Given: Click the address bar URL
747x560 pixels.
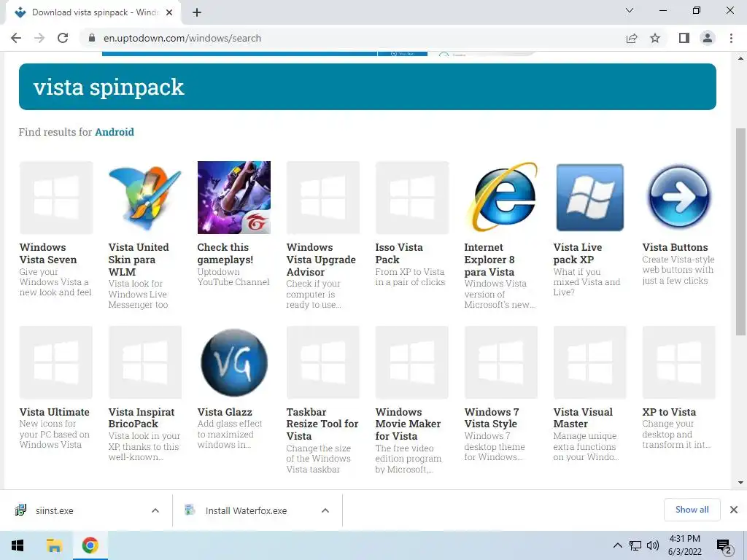Looking at the screenshot, I should coord(182,38).
